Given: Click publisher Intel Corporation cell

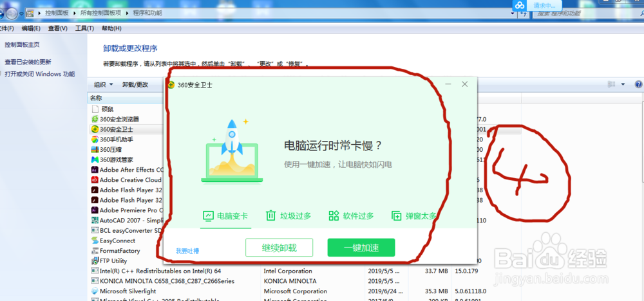Looking at the screenshot, I should [288, 271].
